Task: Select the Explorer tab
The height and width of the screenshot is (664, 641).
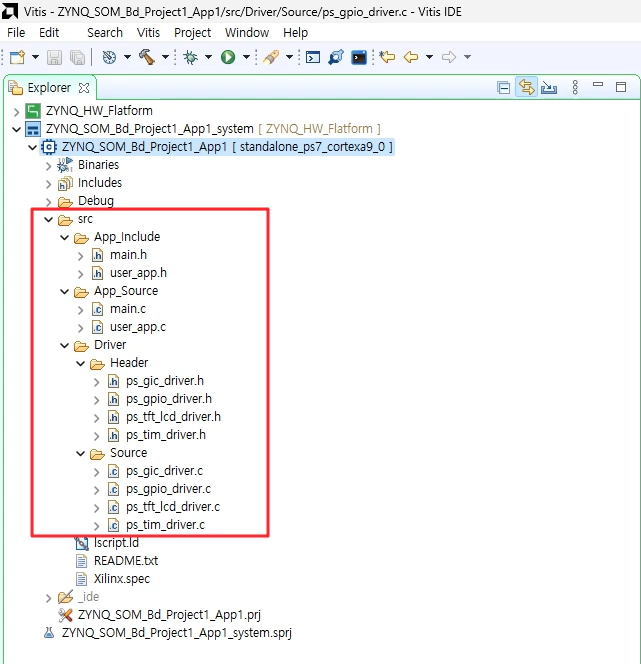Action: pyautogui.click(x=49, y=88)
